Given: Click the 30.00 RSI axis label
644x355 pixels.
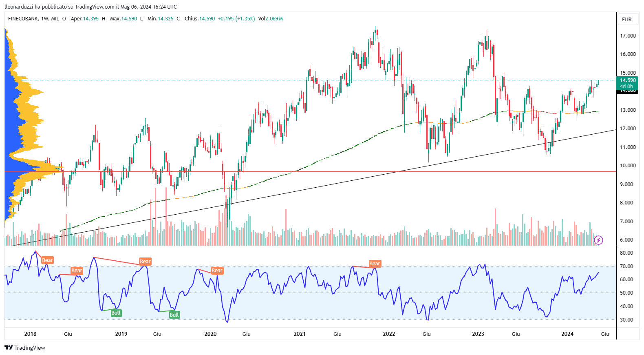Looking at the screenshot, I should pyautogui.click(x=626, y=320).
